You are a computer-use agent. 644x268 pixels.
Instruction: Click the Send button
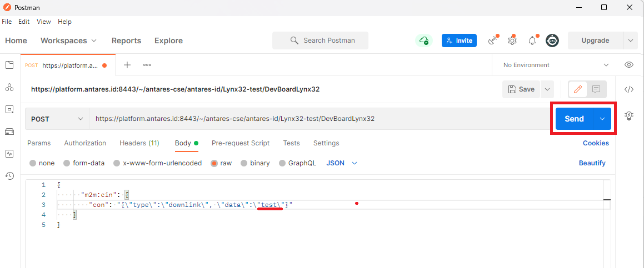coord(574,119)
